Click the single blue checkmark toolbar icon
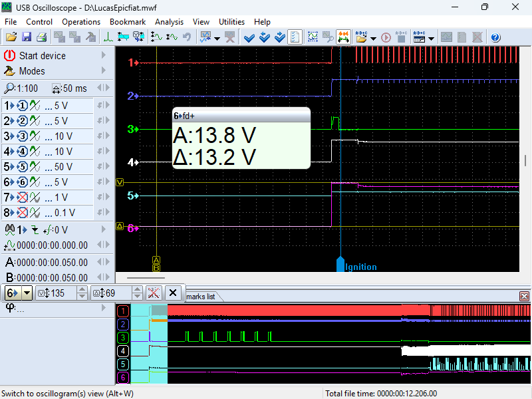The image size is (532, 399). tap(249, 37)
